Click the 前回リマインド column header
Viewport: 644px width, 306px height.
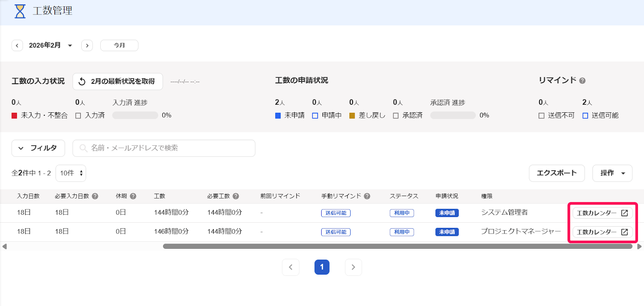[x=280, y=196]
